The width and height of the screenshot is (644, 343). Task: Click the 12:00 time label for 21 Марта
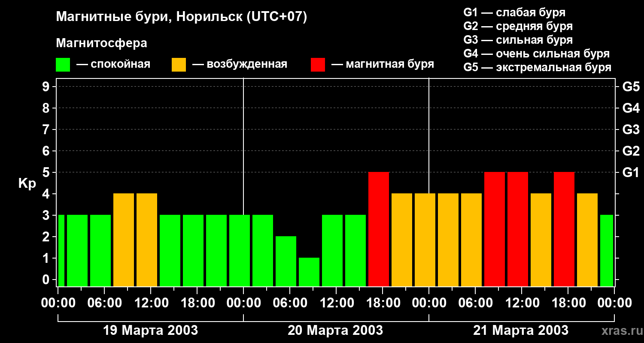tap(522, 303)
